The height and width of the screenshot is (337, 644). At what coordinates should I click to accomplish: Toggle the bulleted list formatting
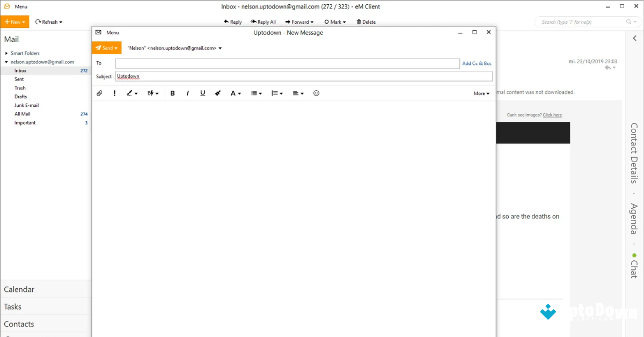point(256,93)
